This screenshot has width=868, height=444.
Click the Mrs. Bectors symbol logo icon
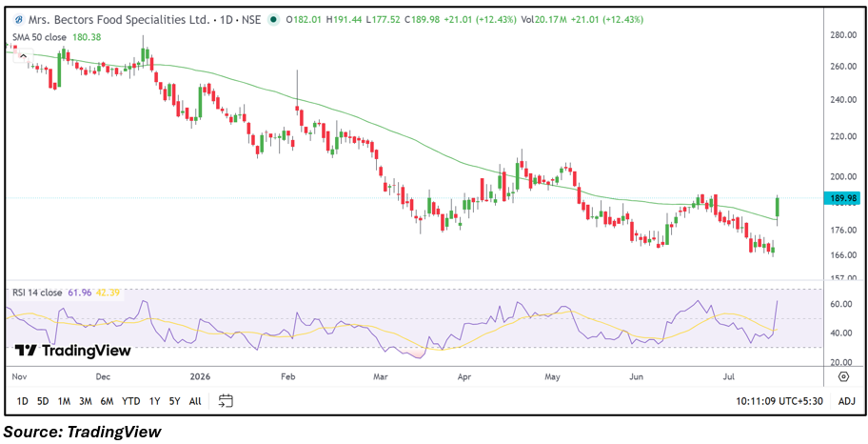18,19
